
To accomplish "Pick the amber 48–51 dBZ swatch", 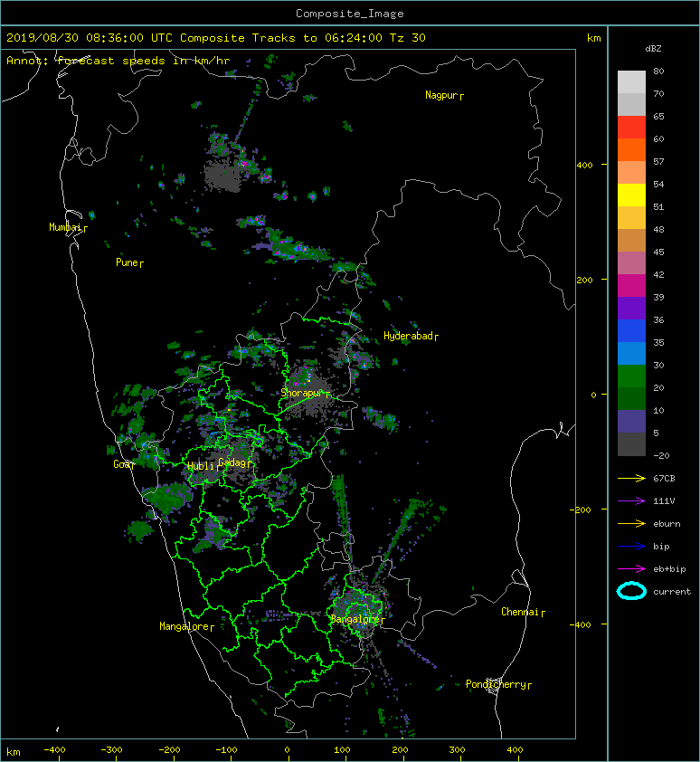I will [x=631, y=218].
